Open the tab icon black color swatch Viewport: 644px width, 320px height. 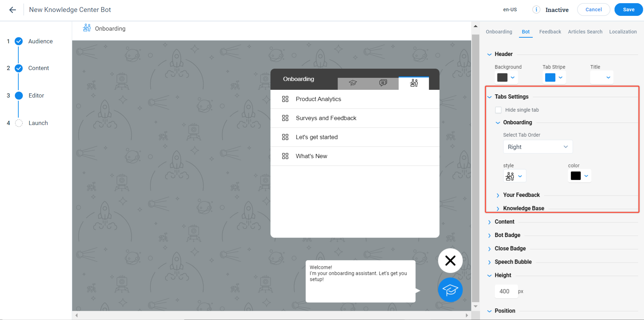pos(579,176)
